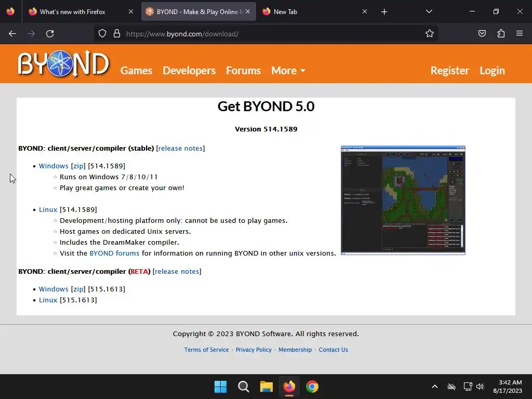Close the New Tab tab

point(365,11)
